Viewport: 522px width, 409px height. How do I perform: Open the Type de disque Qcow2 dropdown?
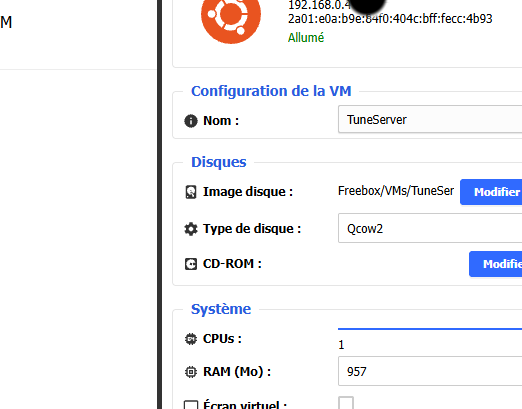pos(430,228)
